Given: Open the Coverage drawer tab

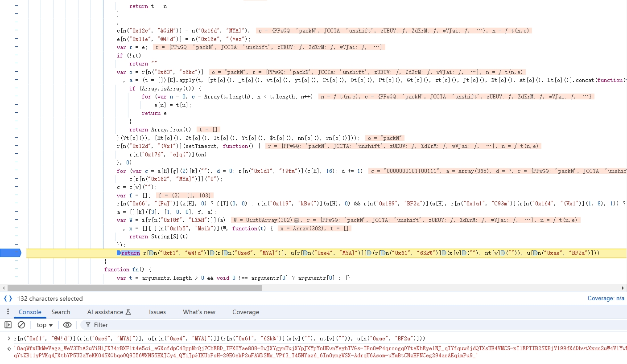Looking at the screenshot, I should click(x=246, y=312).
